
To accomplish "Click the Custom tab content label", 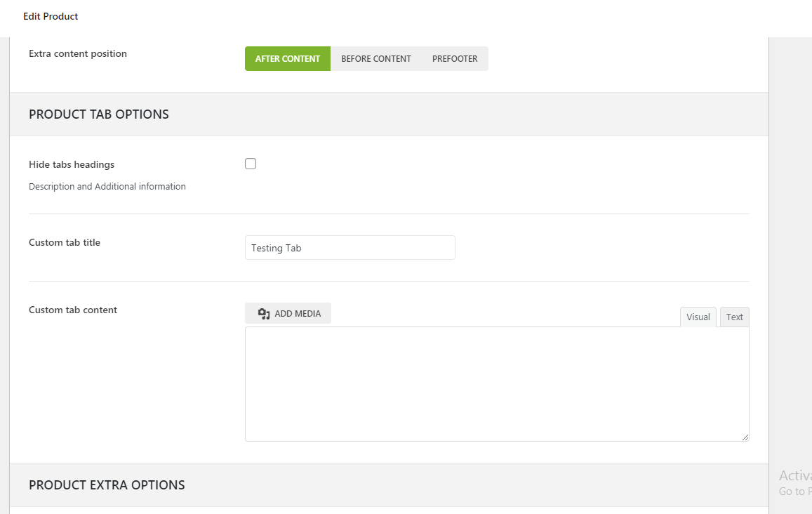I will pos(73,310).
